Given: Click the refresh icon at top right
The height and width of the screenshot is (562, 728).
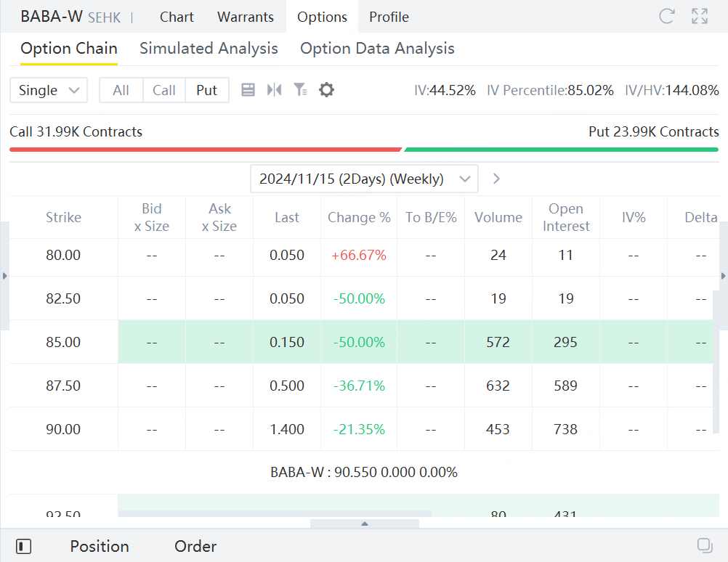Looking at the screenshot, I should pos(666,17).
